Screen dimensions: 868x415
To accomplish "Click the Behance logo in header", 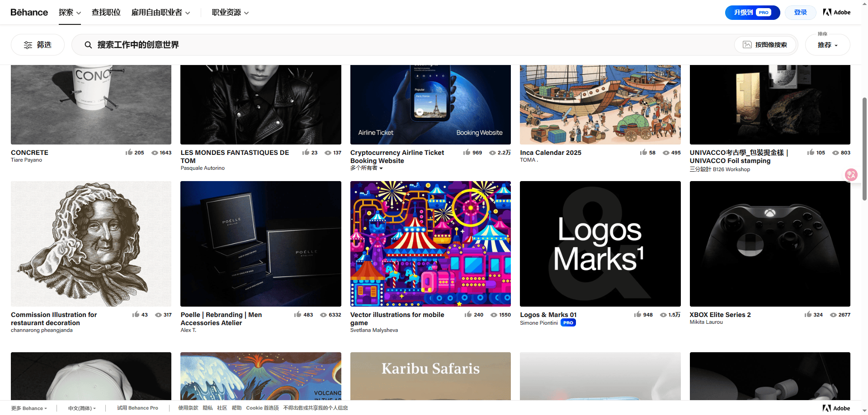I will pos(29,12).
